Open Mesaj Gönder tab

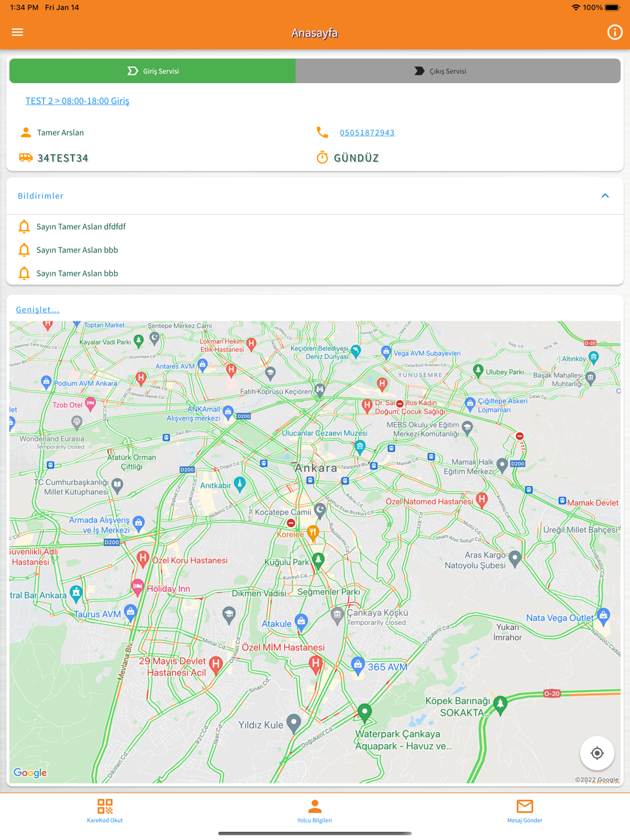pyautogui.click(x=524, y=810)
